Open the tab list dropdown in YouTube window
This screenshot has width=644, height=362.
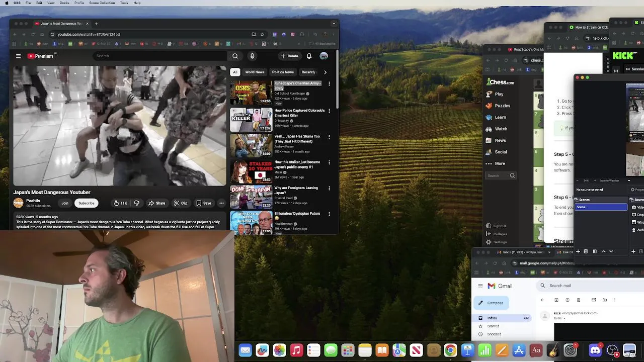tap(334, 24)
